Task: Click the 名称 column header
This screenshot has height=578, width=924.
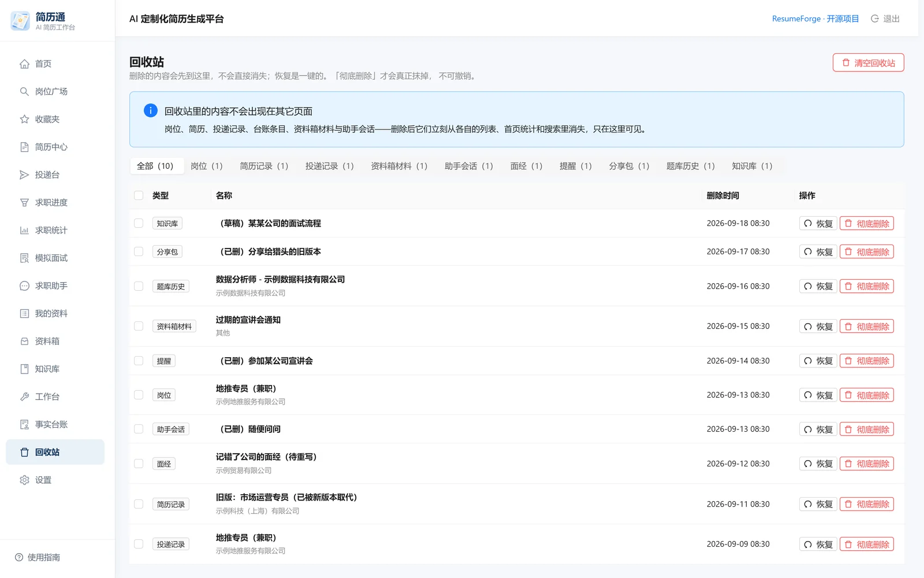Action: pyautogui.click(x=224, y=195)
